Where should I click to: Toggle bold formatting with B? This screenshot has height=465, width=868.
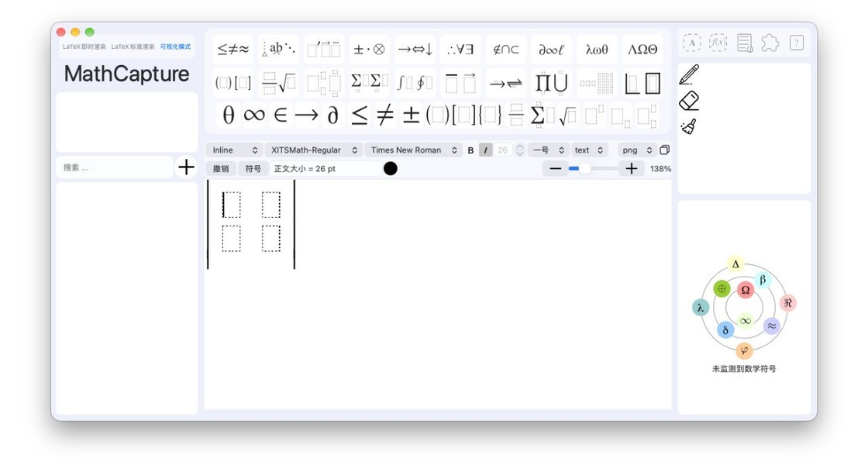(x=470, y=150)
